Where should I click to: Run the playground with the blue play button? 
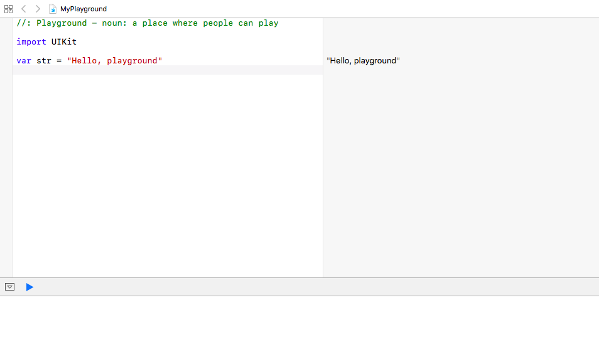(x=30, y=287)
